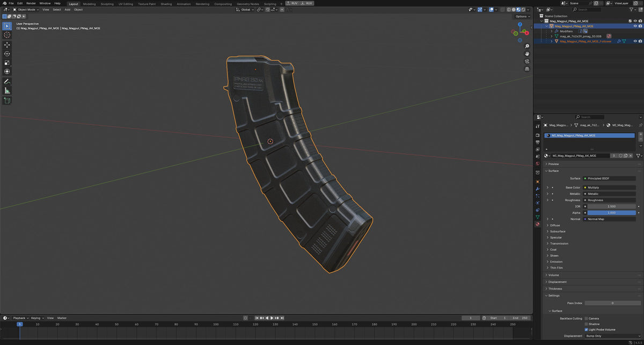Switch to Modeling workspace tab
The image size is (644, 345).
(89, 4)
